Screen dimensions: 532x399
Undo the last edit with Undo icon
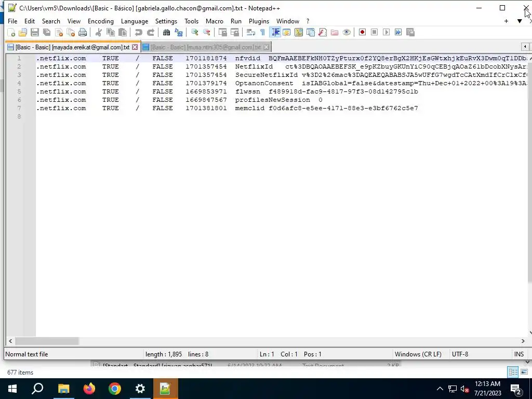138,32
